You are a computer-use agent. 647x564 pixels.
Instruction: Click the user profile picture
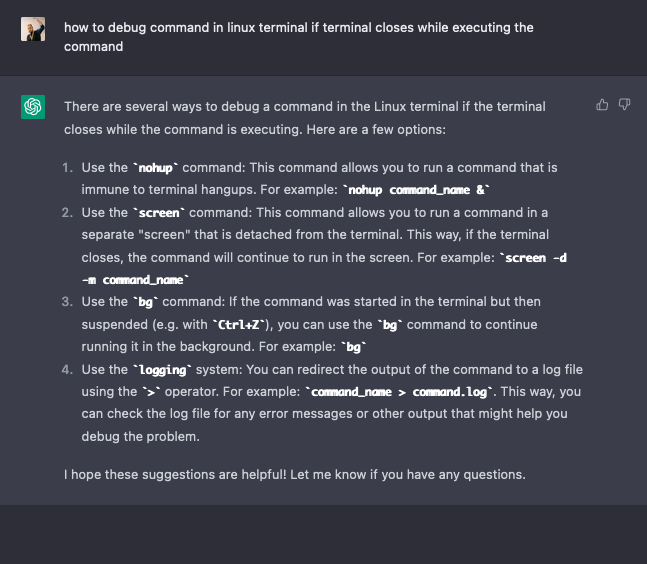33,28
